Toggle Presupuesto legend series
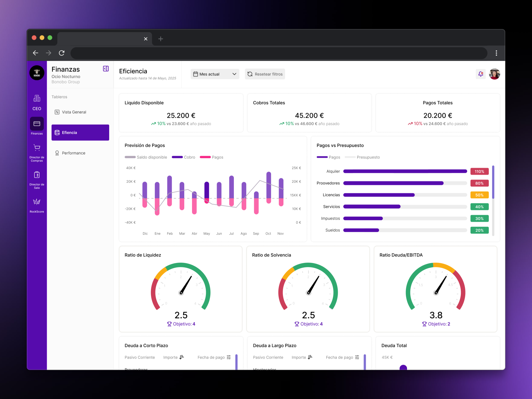Viewport: 532px width, 399px height. tap(362, 157)
